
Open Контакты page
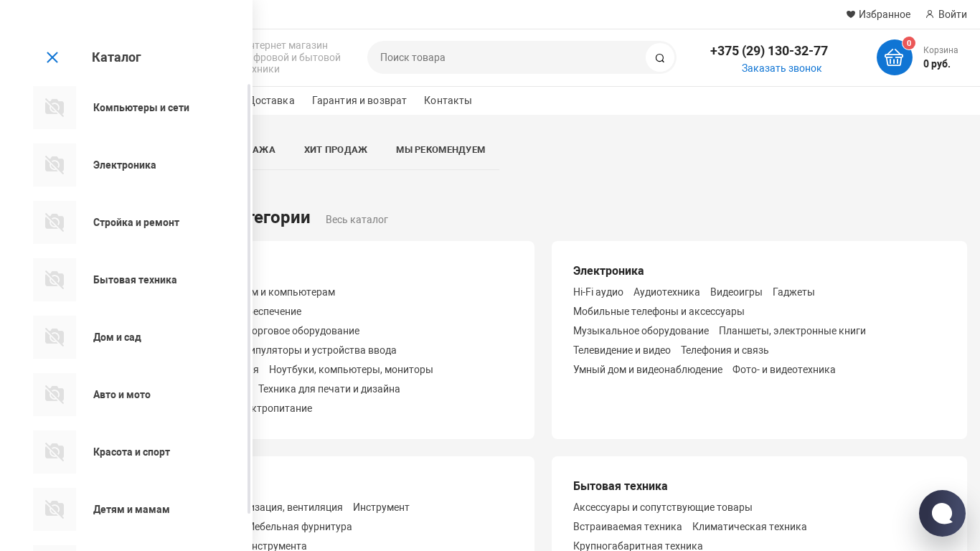pos(448,100)
